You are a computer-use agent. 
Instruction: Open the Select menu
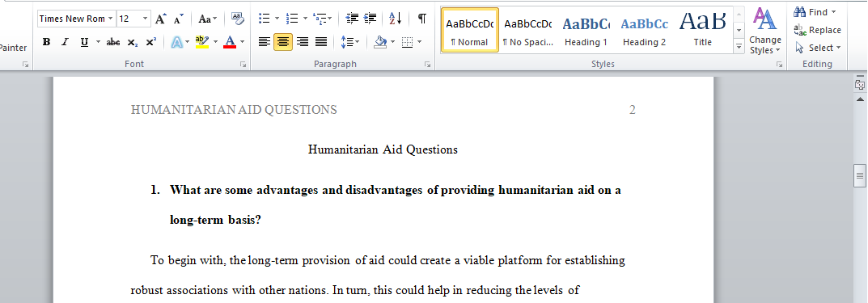coord(818,48)
